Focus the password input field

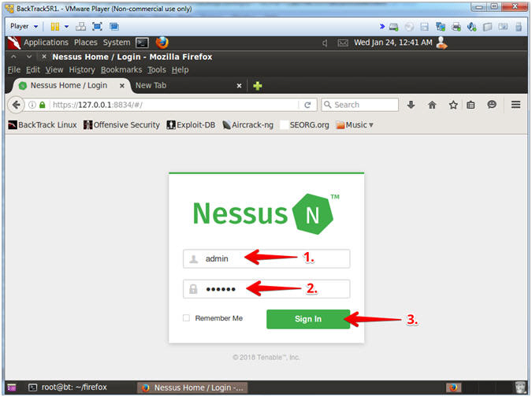pos(266,289)
